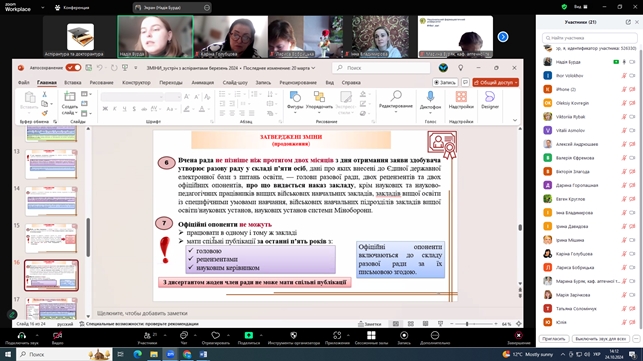Open the Файл menu
The image size is (643, 361).
[23, 82]
